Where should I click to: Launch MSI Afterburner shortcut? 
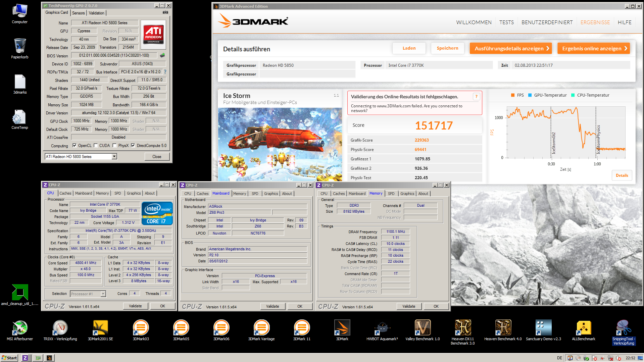(x=20, y=330)
